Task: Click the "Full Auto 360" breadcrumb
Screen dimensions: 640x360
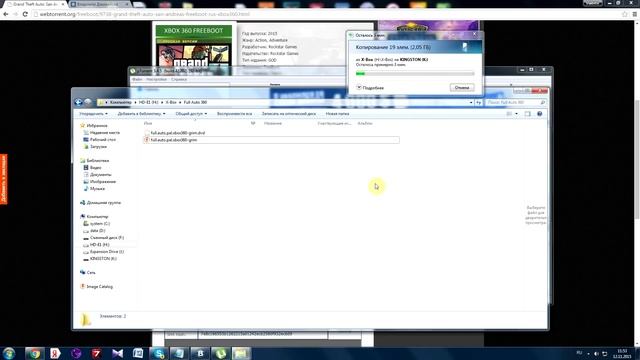Action: pyautogui.click(x=196, y=102)
